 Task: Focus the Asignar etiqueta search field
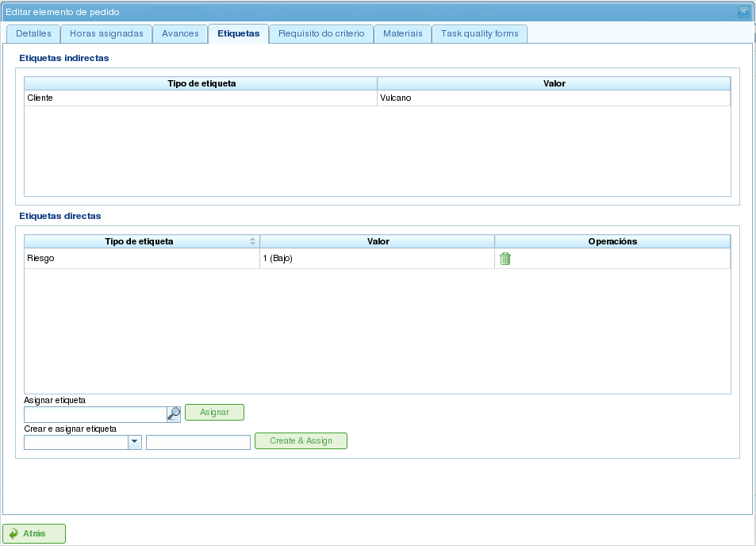(x=95, y=414)
